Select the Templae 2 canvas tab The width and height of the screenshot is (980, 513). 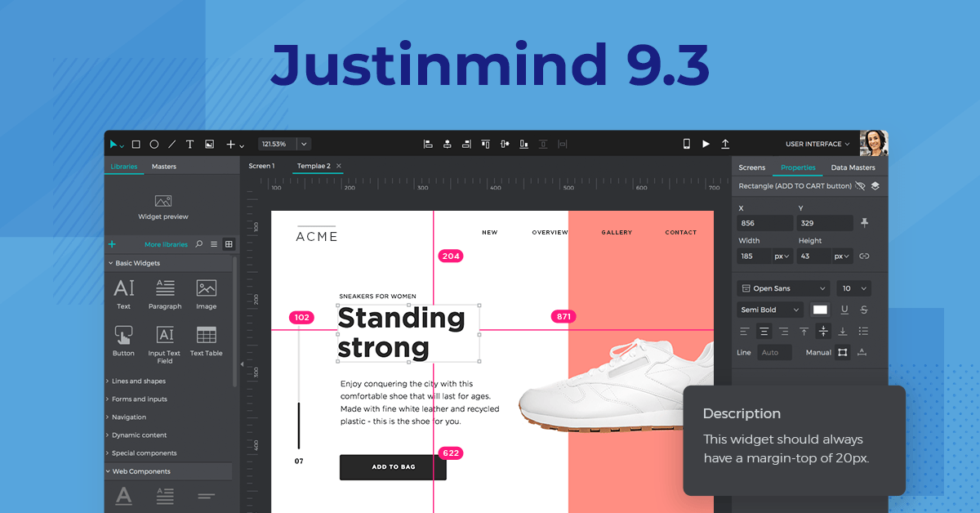(x=314, y=166)
